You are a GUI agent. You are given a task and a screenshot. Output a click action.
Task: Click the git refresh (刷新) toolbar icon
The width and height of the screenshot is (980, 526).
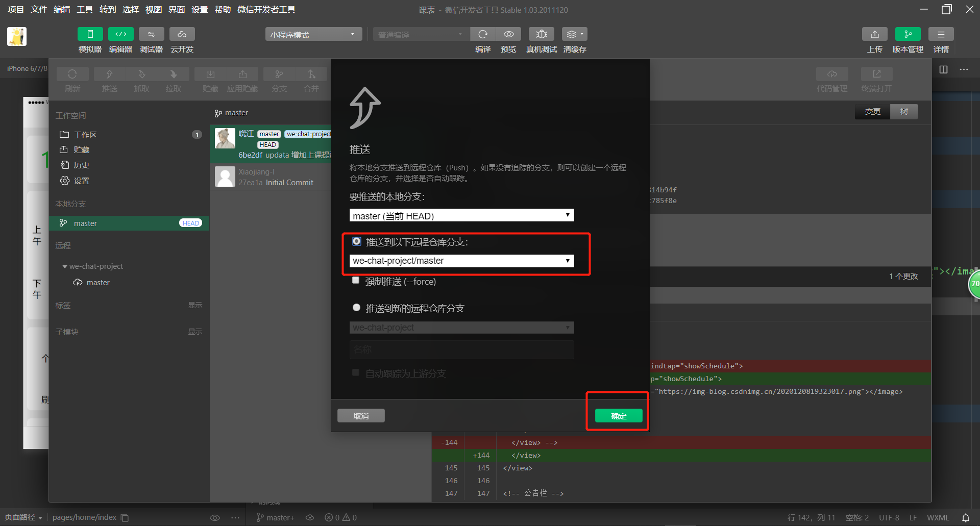(x=72, y=74)
